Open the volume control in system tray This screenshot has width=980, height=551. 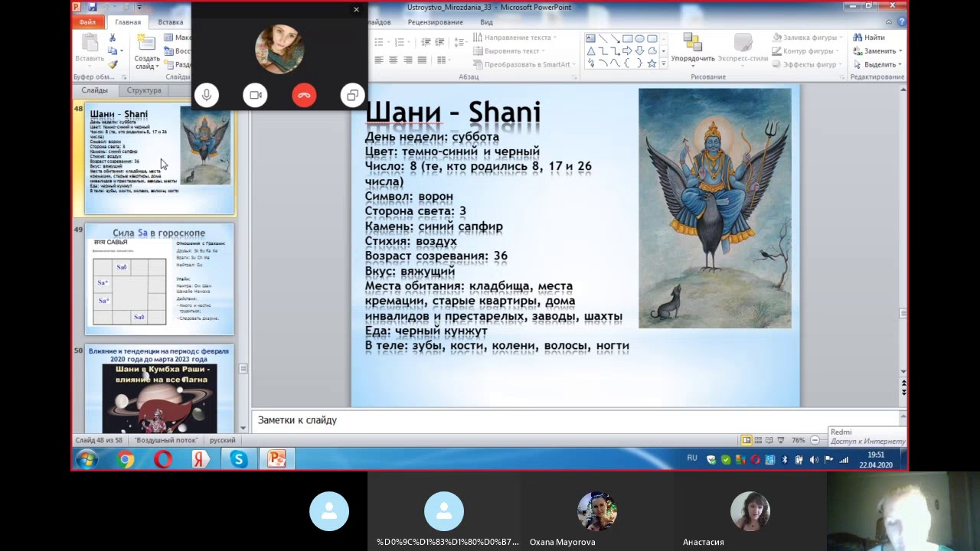(x=814, y=460)
